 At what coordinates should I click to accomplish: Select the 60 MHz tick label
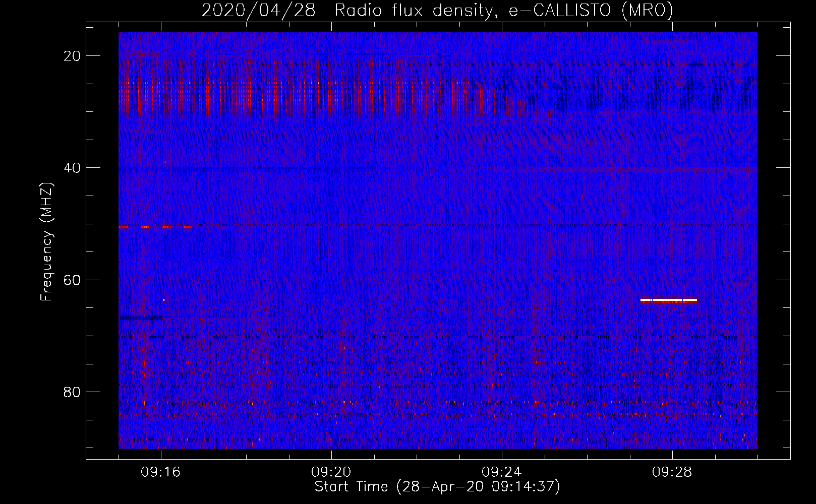[x=72, y=280]
